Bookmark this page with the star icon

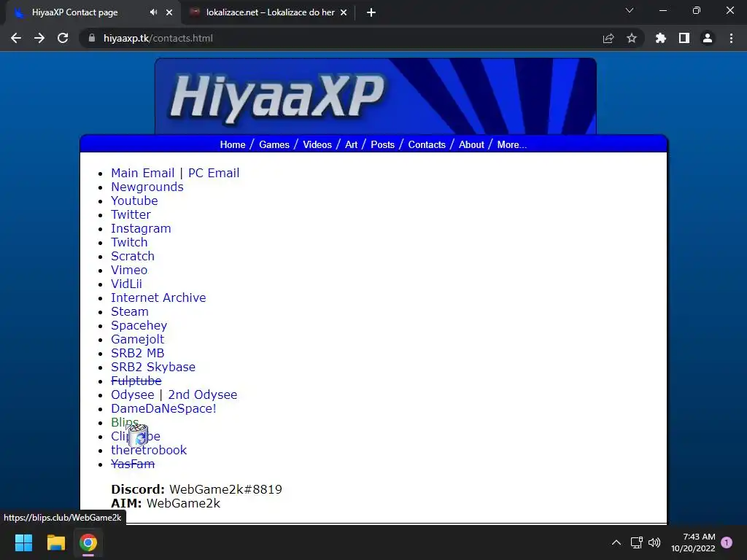632,38
